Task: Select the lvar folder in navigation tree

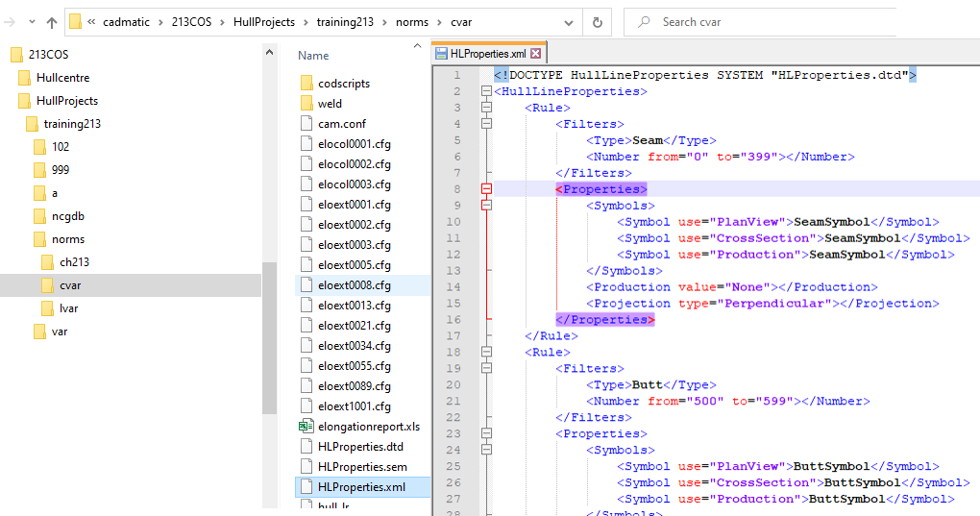Action: (68, 308)
